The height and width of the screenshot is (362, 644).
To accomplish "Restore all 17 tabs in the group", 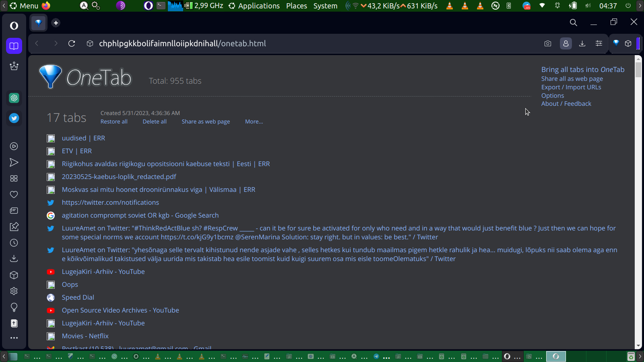I will [x=114, y=121].
